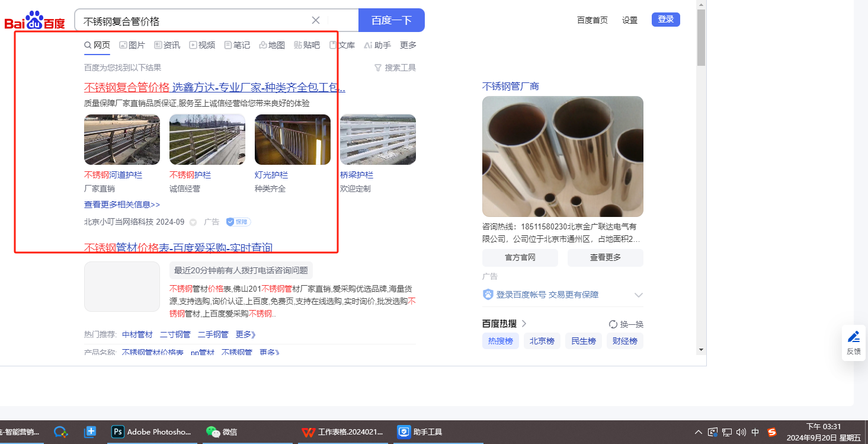The width and height of the screenshot is (868, 444).
Task: Click the 登录百度帐号 shield icon
Action: tap(488, 295)
